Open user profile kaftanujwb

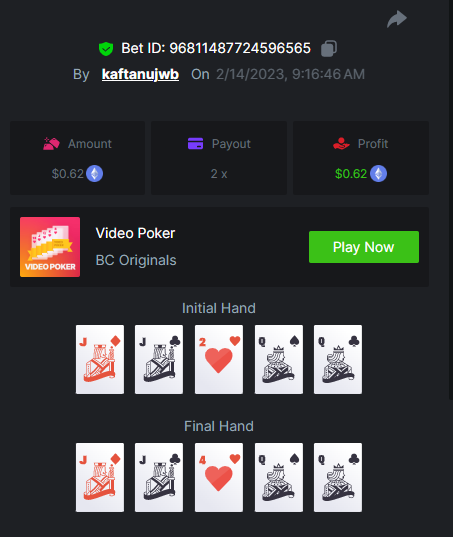[x=140, y=74]
